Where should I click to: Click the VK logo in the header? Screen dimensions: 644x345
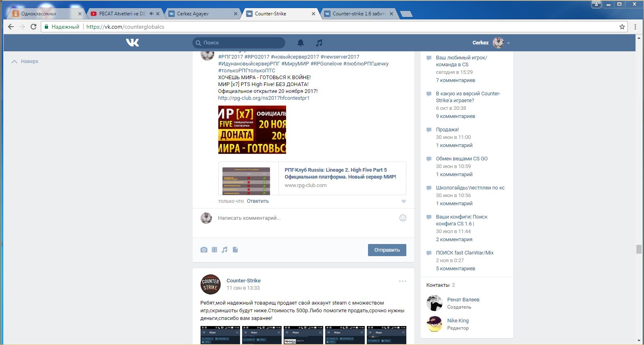pos(132,42)
